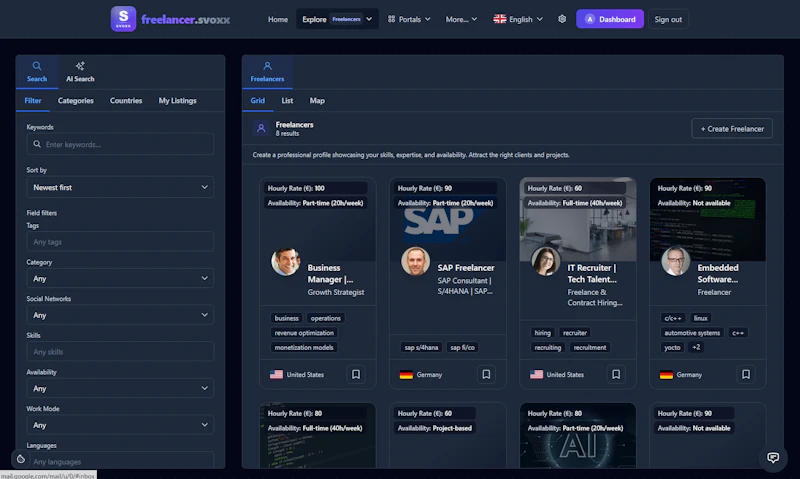
Task: Open the Sort by Newest first dropdown
Action: pos(120,187)
